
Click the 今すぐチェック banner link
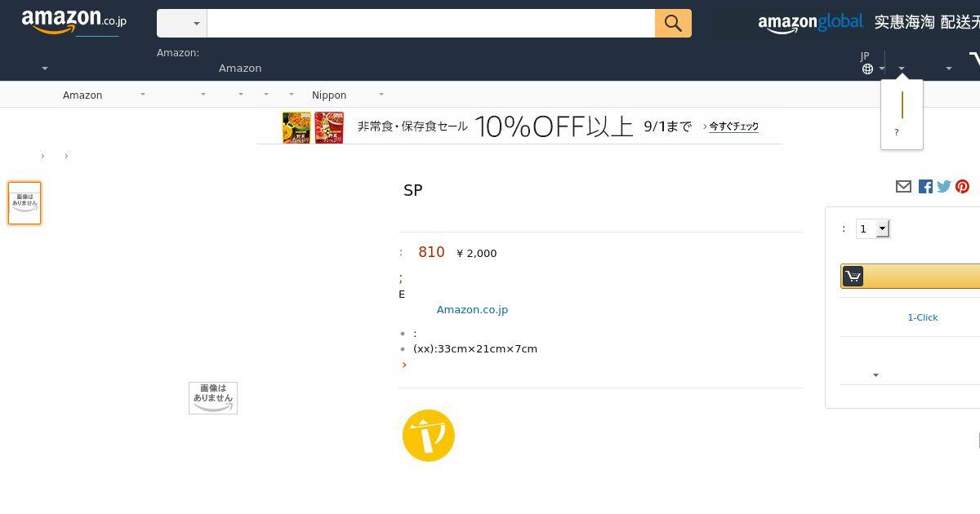pyautogui.click(x=733, y=126)
